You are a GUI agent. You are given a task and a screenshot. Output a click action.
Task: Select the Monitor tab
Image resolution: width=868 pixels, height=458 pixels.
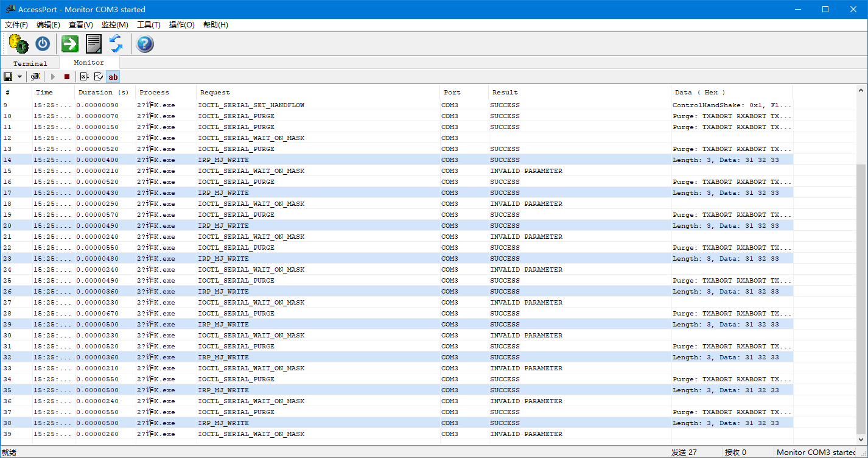tap(89, 63)
